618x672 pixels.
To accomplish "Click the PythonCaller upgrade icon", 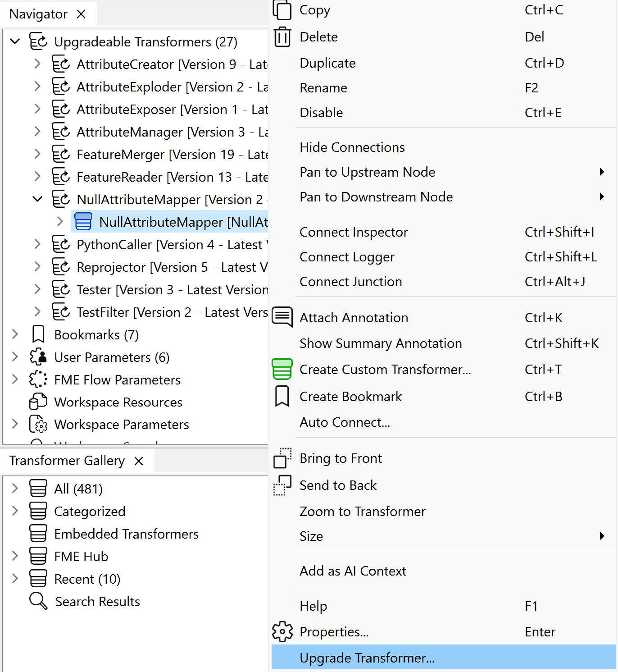I will tap(61, 244).
